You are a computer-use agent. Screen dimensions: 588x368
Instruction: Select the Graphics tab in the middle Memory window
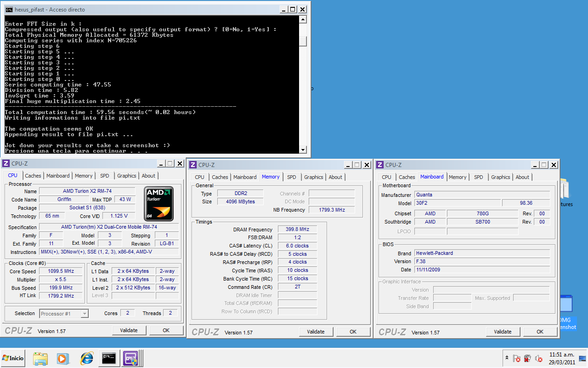(x=314, y=177)
